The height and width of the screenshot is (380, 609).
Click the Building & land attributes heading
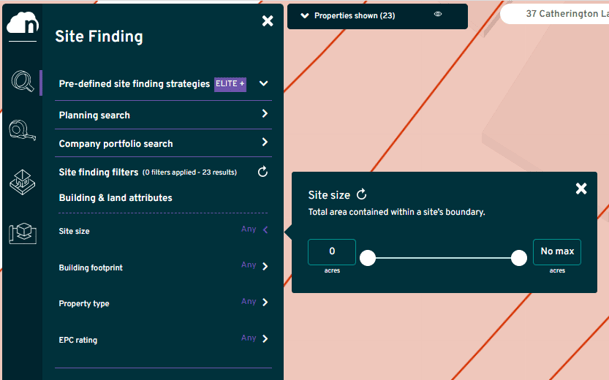[x=115, y=198]
